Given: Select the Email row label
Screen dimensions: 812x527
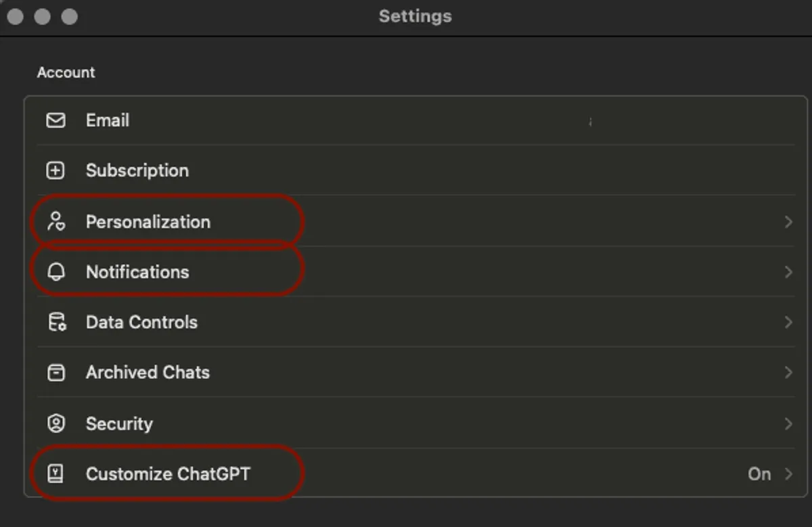Looking at the screenshot, I should [108, 120].
